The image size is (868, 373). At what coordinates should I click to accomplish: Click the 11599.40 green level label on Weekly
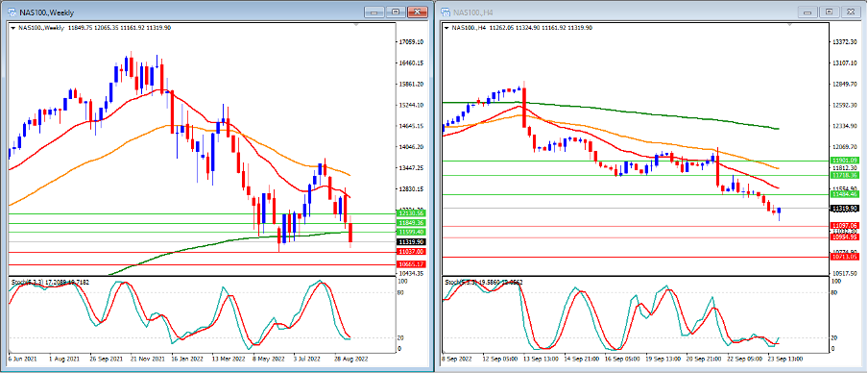click(411, 232)
